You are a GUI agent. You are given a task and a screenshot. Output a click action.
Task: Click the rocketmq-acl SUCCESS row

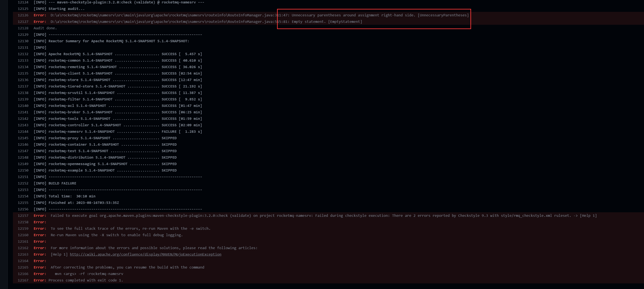pyautogui.click(x=118, y=106)
